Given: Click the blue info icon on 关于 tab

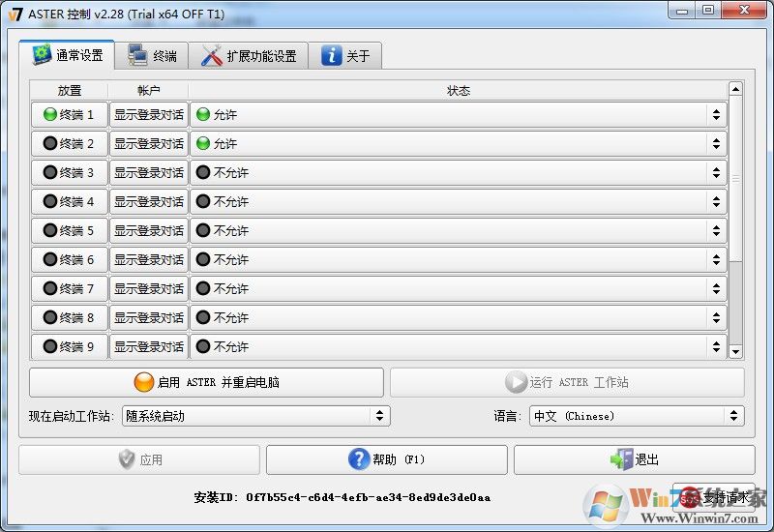Looking at the screenshot, I should point(331,55).
